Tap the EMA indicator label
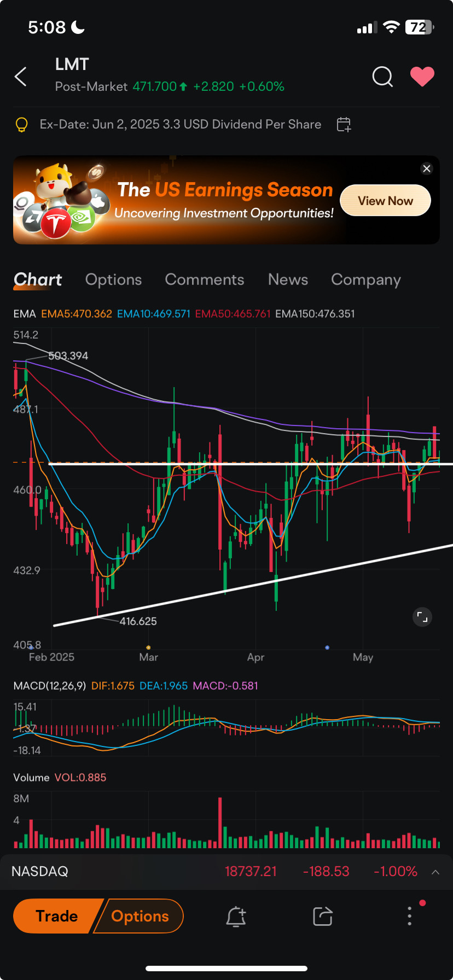The image size is (453, 980). pyautogui.click(x=24, y=314)
